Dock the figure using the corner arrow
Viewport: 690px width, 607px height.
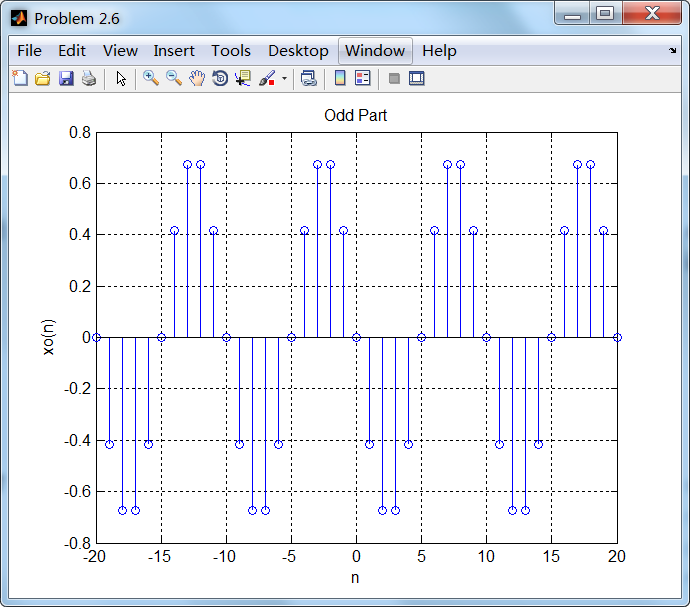click(672, 51)
